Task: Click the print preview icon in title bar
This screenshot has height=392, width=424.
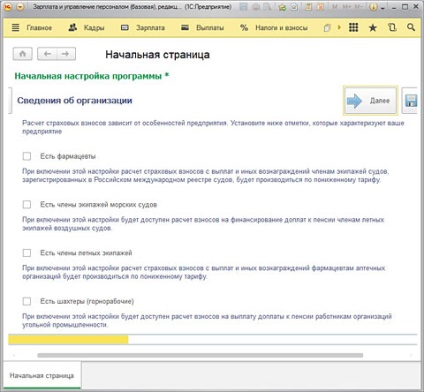Action: 267,7
